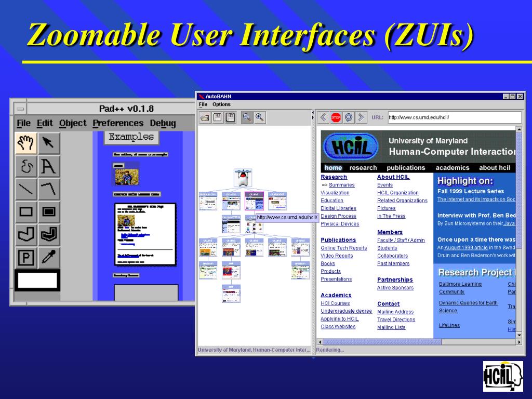Screen dimensions: 532x399
Task: Select the outline rectangle tool in Pad++
Action: click(26, 212)
